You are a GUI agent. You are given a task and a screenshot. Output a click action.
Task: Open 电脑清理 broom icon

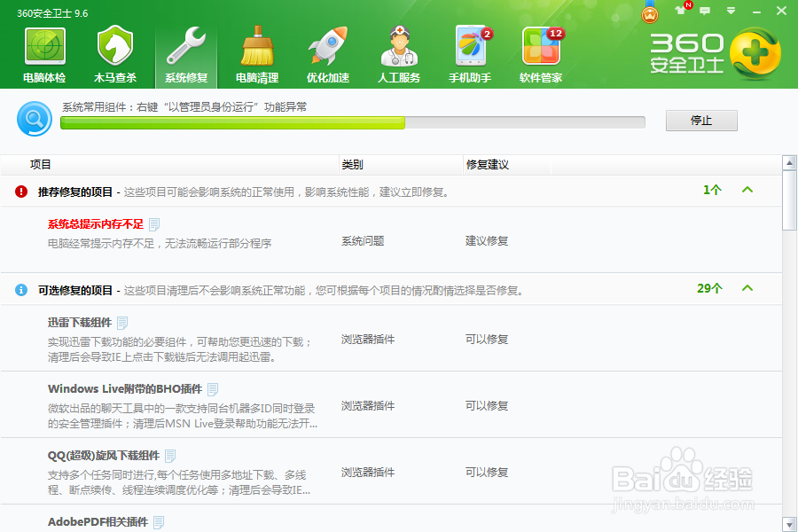tap(257, 54)
